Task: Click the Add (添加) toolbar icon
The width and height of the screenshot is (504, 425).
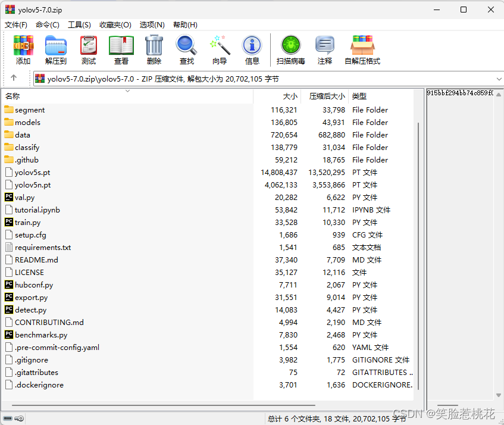Action: 23,46
